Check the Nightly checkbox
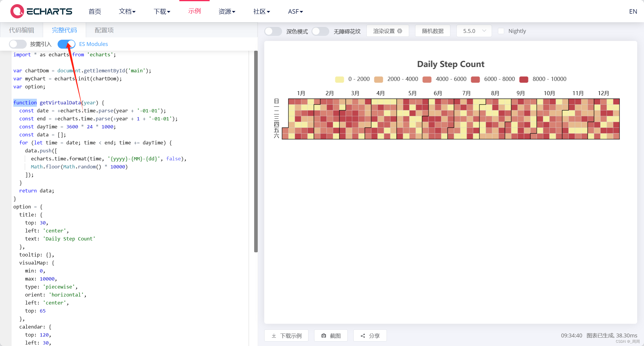 click(x=501, y=31)
